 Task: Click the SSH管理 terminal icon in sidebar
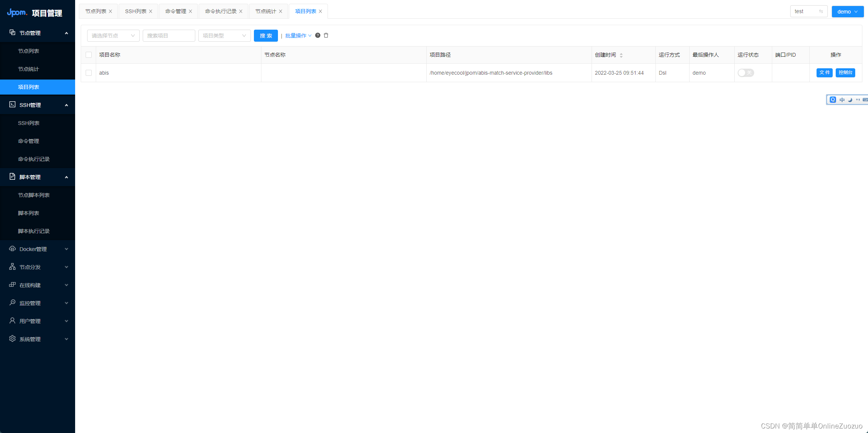point(12,105)
